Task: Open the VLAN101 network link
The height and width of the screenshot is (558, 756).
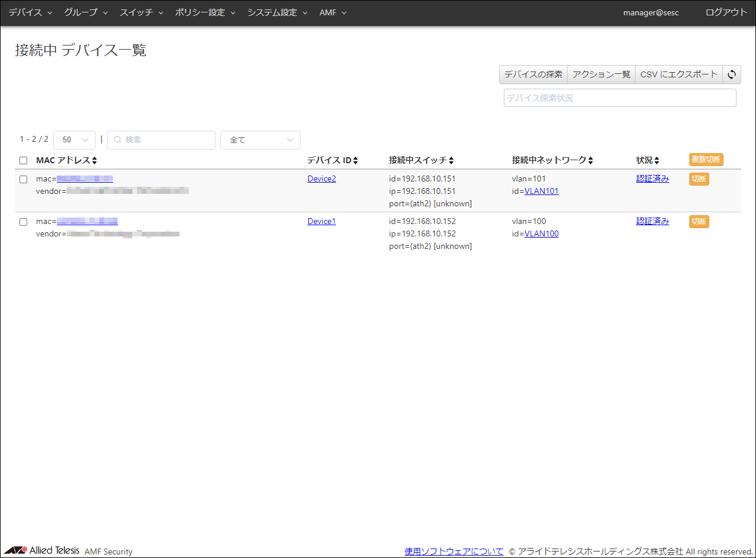Action: [542, 191]
